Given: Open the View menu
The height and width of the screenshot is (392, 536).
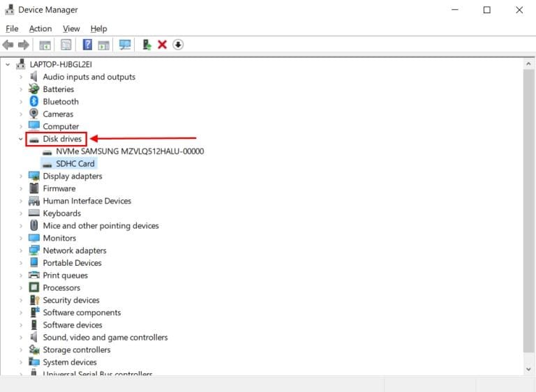Looking at the screenshot, I should pos(71,29).
